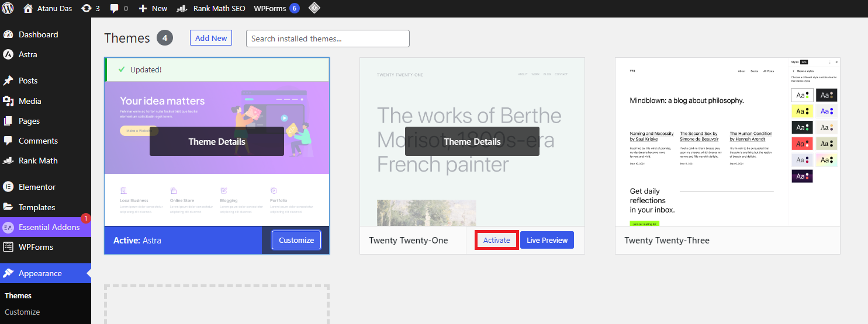Click the Dashboard gauge icon in sidebar
The width and height of the screenshot is (868, 324).
tap(8, 34)
